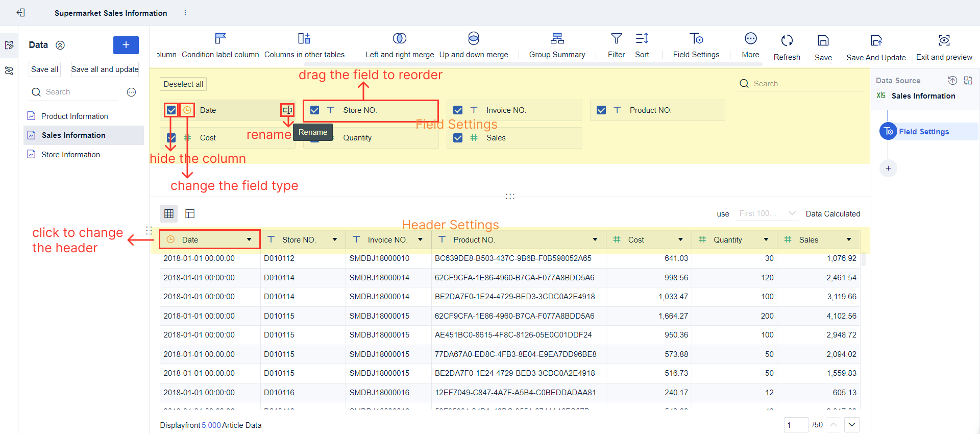
Task: Select the Group Summary icon
Action: point(557,39)
